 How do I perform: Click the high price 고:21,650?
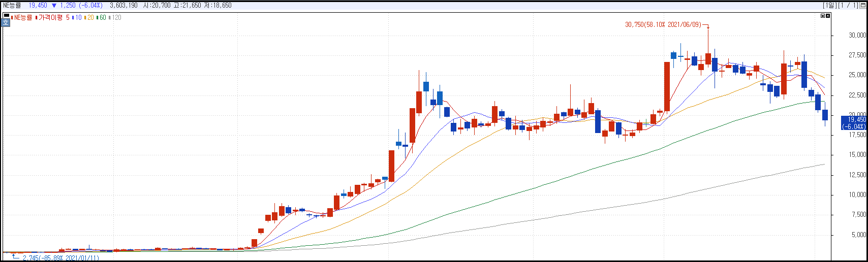188,5
